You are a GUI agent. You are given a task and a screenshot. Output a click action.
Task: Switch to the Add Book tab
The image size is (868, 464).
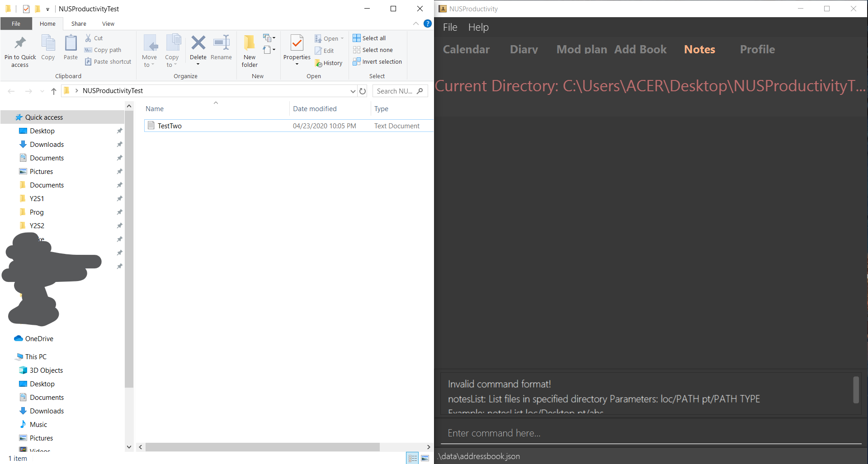pyautogui.click(x=640, y=49)
